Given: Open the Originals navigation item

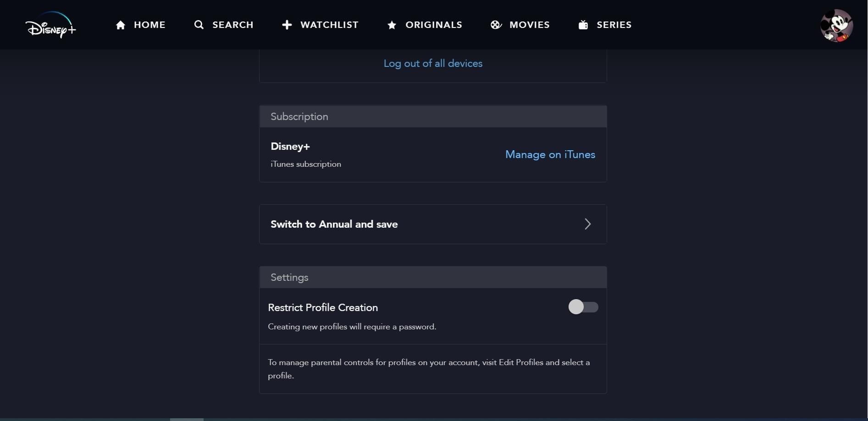Looking at the screenshot, I should 425,25.
